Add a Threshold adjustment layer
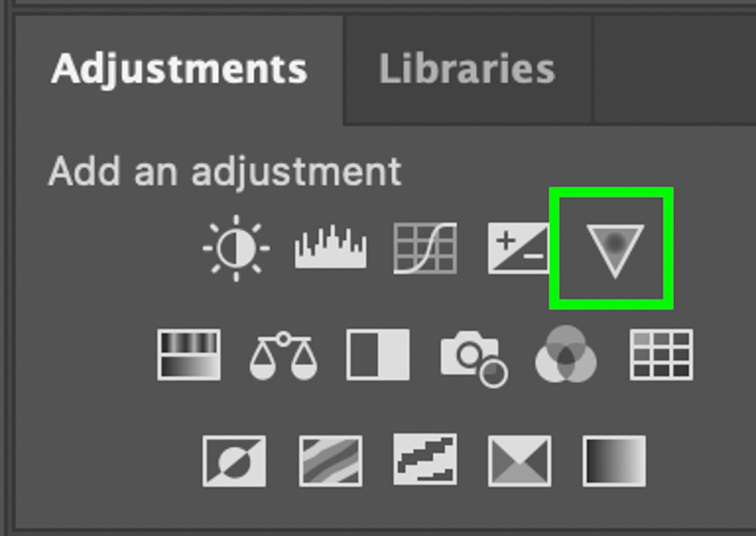The height and width of the screenshot is (536, 756). tap(425, 460)
